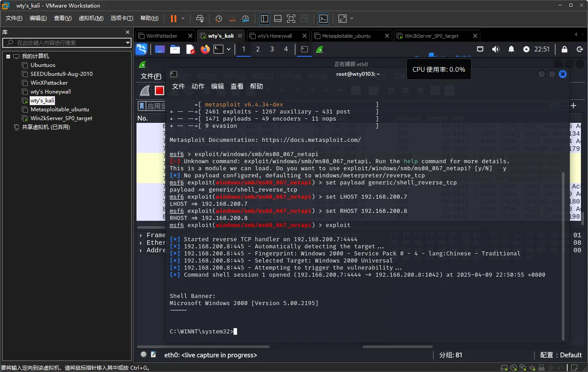Switch to workspace 2 in Kali panel

pyautogui.click(x=258, y=49)
